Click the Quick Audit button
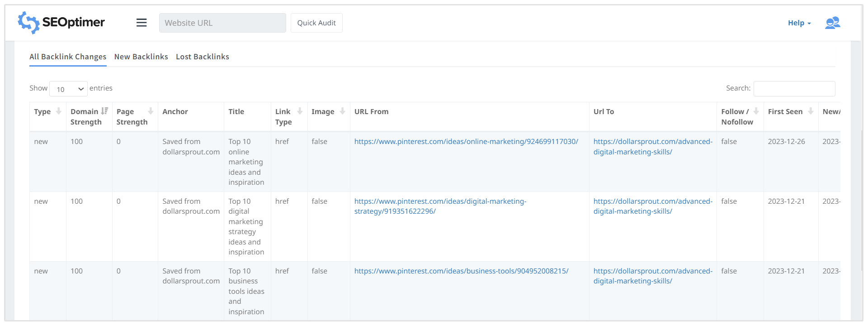Image resolution: width=868 pixels, height=326 pixels. pos(316,23)
